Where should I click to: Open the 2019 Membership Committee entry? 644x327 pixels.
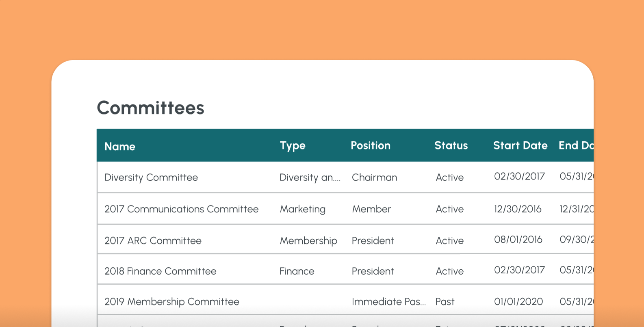[x=172, y=301]
